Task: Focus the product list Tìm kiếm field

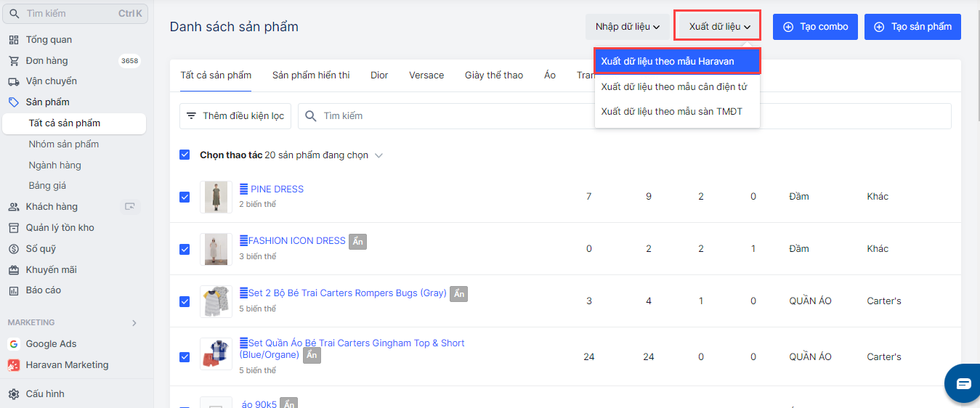Action: (625, 116)
